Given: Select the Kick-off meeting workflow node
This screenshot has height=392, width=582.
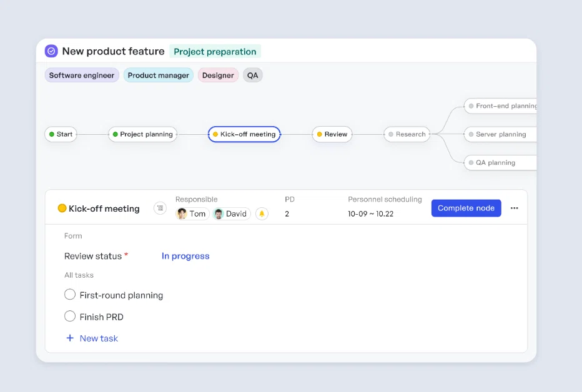Looking at the screenshot, I should [x=244, y=134].
